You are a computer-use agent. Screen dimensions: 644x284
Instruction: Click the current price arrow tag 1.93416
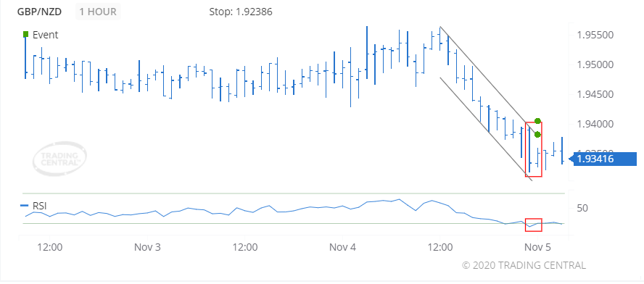[x=602, y=159]
